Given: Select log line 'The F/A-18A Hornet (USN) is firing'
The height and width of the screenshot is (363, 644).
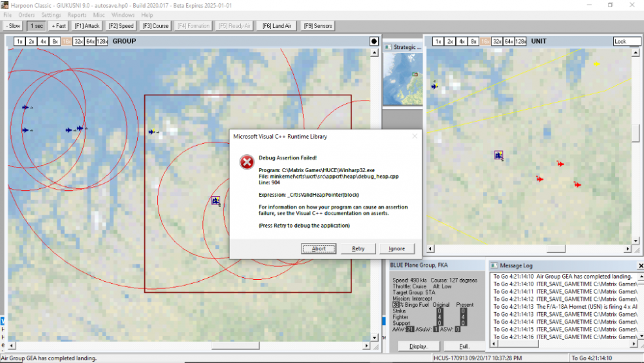Looking at the screenshot, I should coord(565,307).
